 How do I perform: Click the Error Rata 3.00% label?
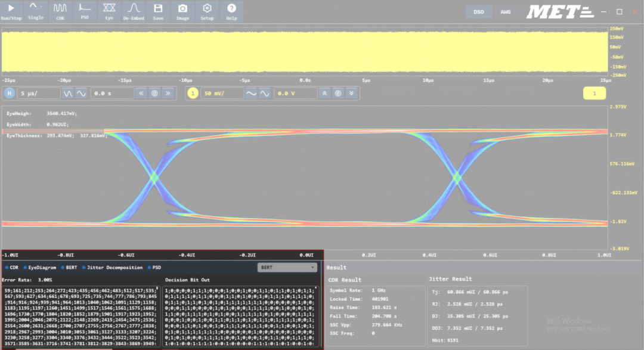(27, 280)
